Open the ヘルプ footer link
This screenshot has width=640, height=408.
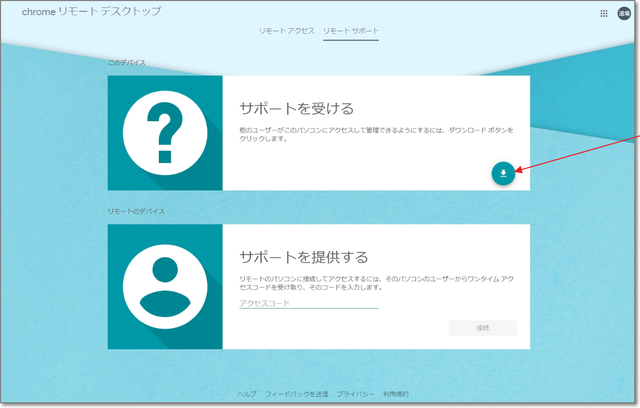coord(246,394)
